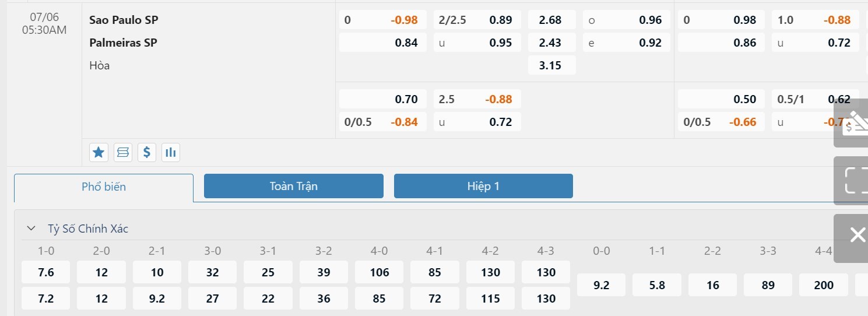Pick the 4-4 draw odds 200
Viewport: 868px width, 316px height.
(x=823, y=285)
